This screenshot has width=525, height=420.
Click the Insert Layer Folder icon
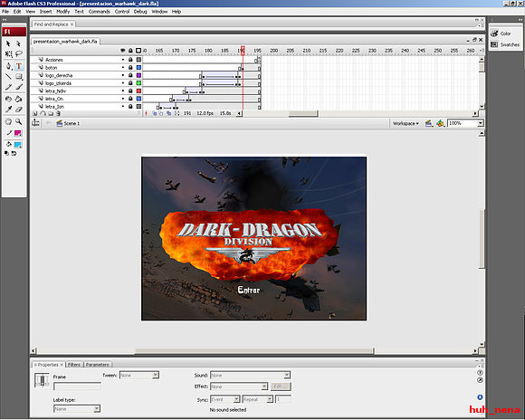(x=51, y=113)
